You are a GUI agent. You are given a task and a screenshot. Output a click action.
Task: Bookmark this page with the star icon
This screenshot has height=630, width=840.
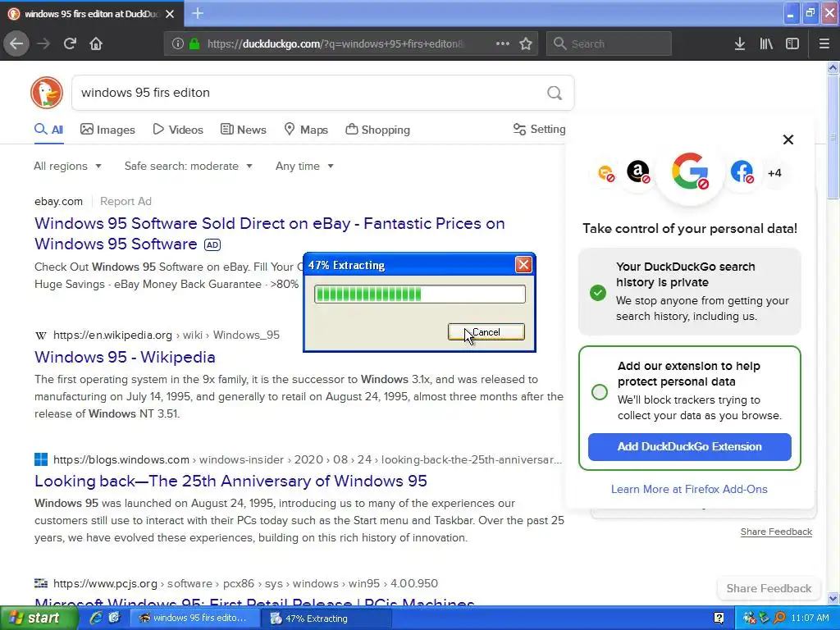point(526,43)
